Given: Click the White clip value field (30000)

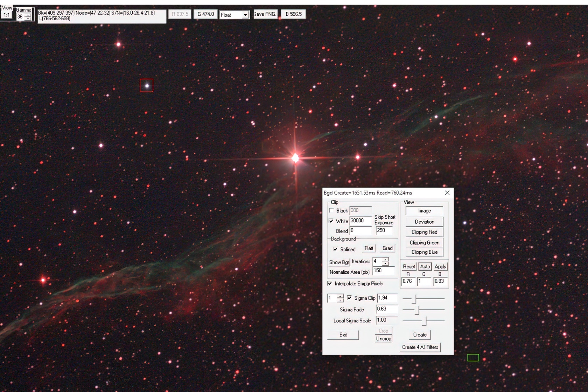Looking at the screenshot, I should tap(360, 221).
